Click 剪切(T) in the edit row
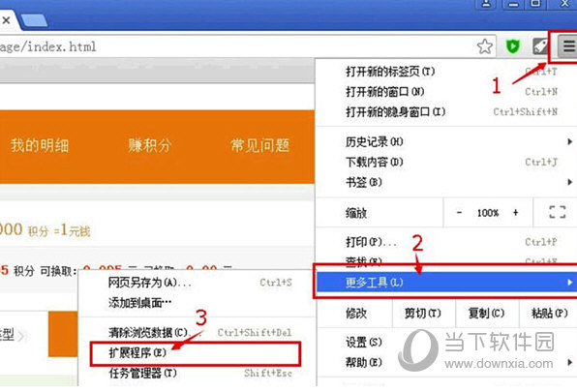The width and height of the screenshot is (577, 392). (423, 314)
